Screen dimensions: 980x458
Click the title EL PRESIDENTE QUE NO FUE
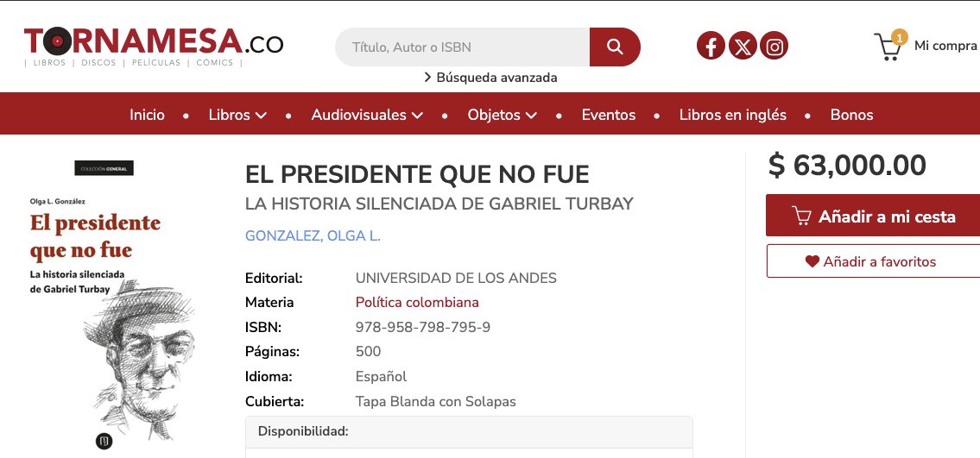pos(417,175)
